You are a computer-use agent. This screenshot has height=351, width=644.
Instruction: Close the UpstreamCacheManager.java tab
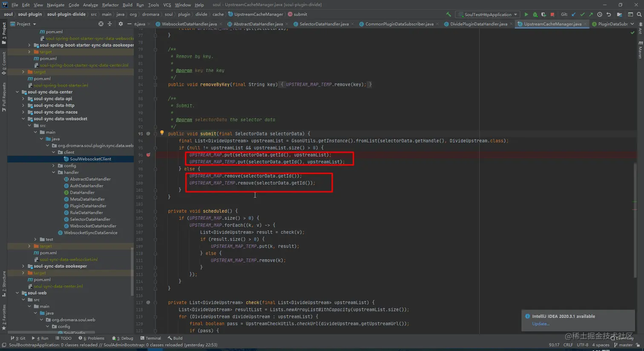pyautogui.click(x=586, y=24)
